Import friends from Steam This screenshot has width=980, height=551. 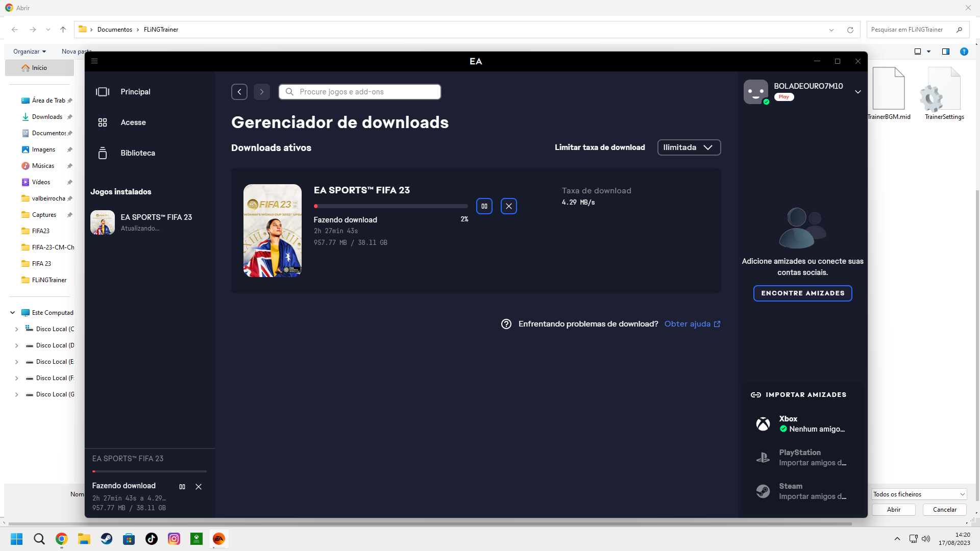tap(803, 491)
